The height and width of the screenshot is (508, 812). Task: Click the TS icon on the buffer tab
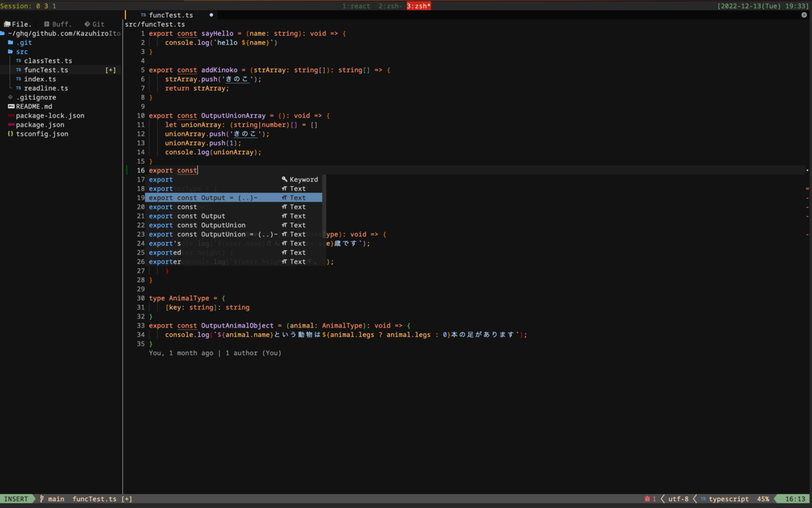(x=143, y=15)
